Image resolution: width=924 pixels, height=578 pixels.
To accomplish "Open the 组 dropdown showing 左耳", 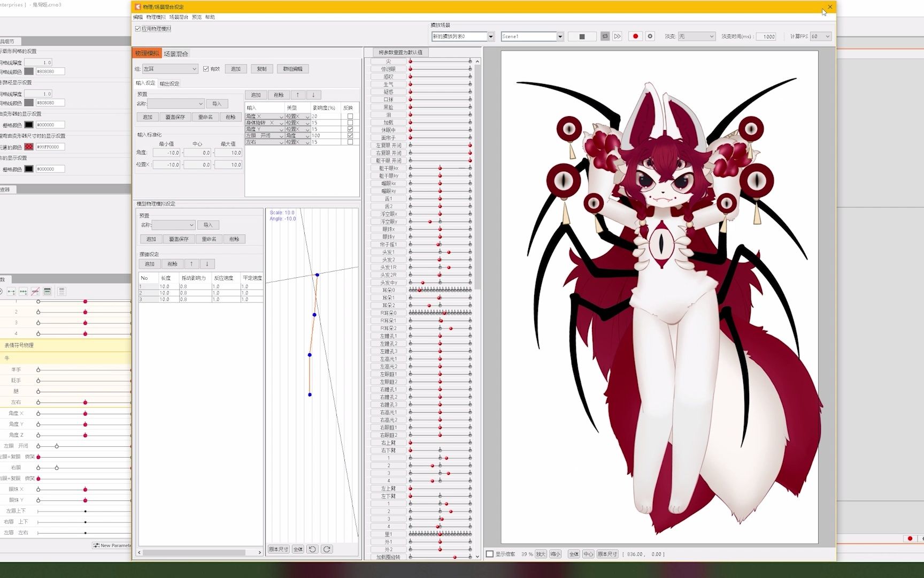I will 170,69.
